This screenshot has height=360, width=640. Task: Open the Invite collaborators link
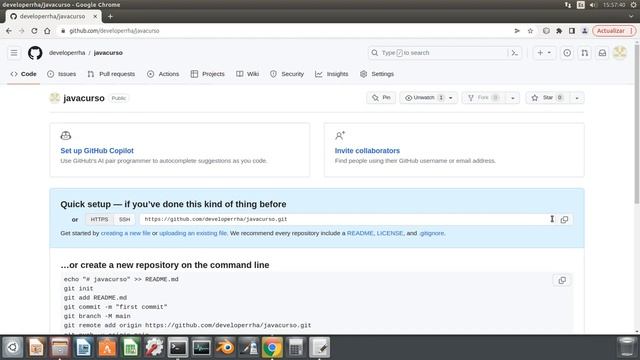tap(367, 151)
